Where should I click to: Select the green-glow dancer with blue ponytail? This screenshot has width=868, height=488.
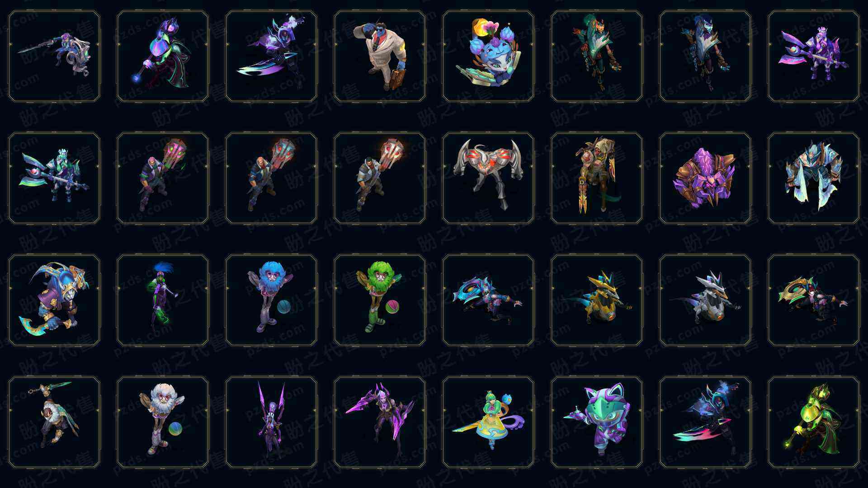click(x=163, y=300)
